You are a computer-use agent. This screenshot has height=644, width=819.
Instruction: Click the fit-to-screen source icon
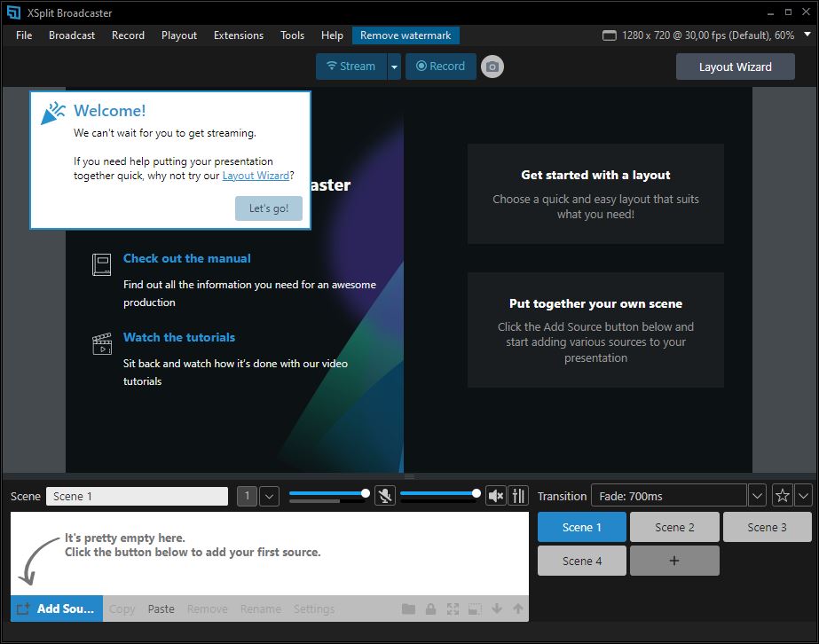coord(453,609)
